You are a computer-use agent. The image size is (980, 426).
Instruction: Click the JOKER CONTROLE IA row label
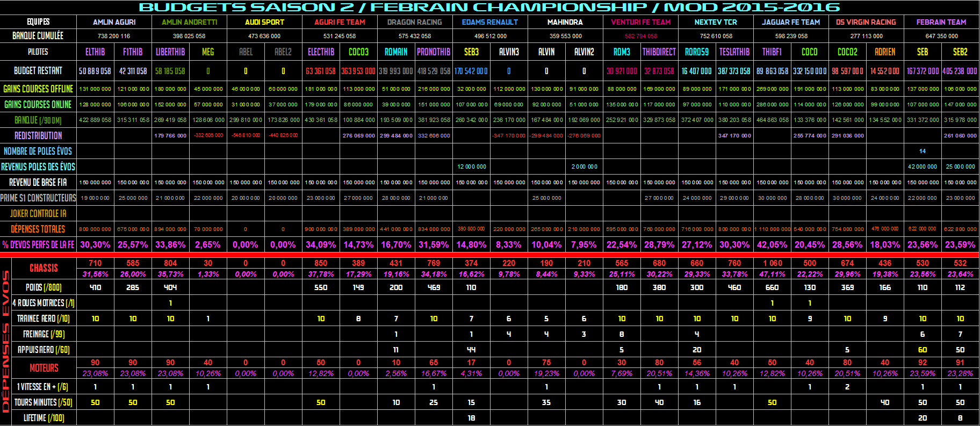[38, 213]
